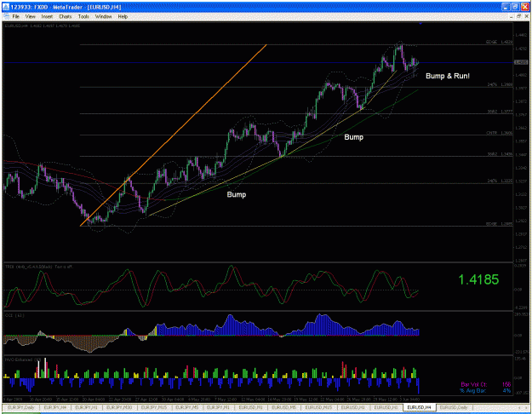532x414 pixels.
Task: Select the upper 'Bump' label near 26 May
Action: coord(353,137)
